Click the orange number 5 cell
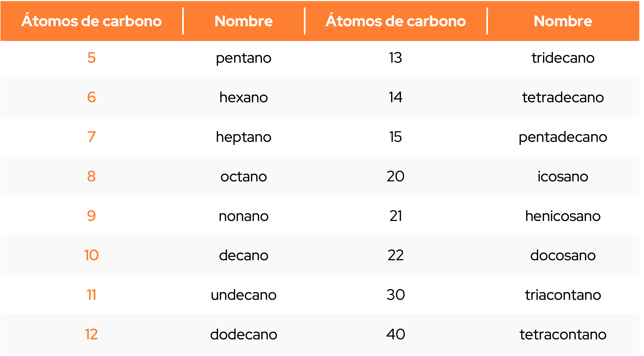 (92, 58)
